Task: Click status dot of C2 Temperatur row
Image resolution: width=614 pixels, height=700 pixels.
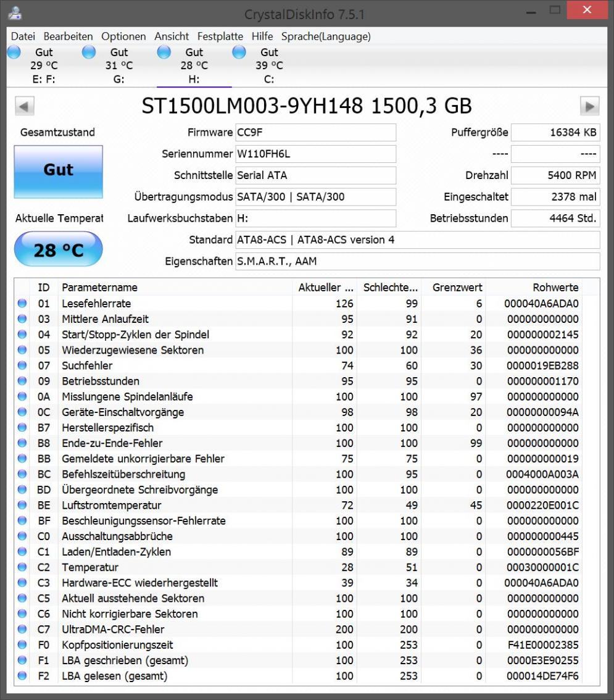Action: coord(22,567)
